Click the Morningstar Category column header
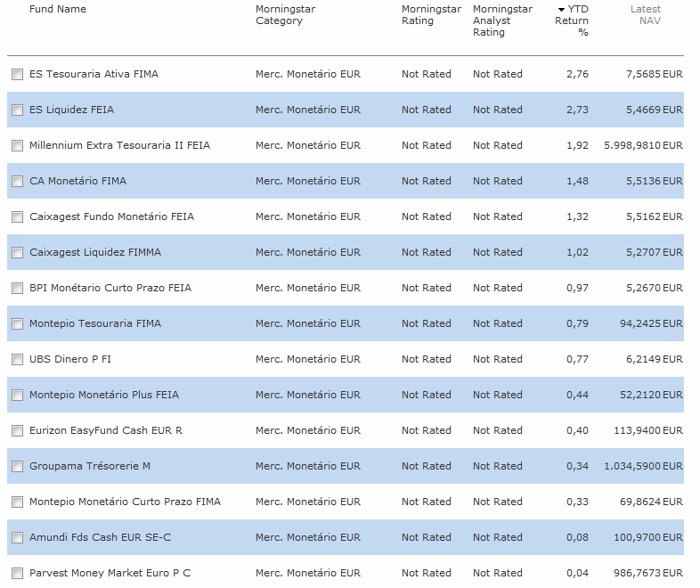 [285, 15]
